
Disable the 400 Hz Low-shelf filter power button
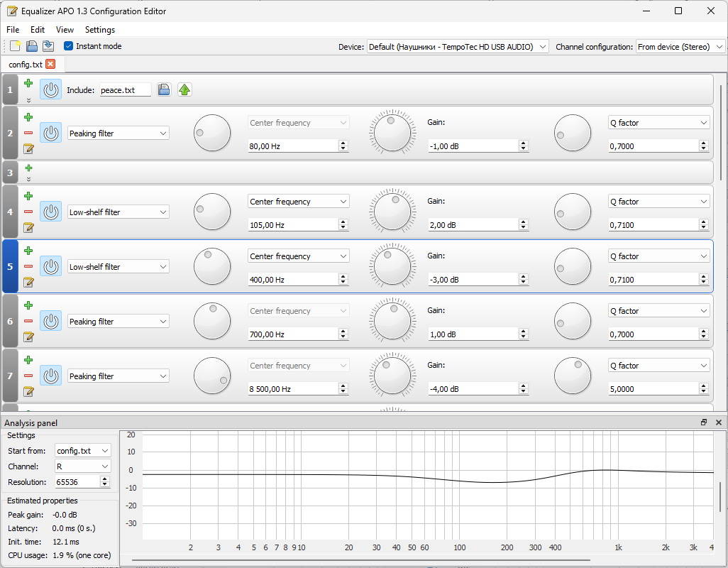point(50,266)
